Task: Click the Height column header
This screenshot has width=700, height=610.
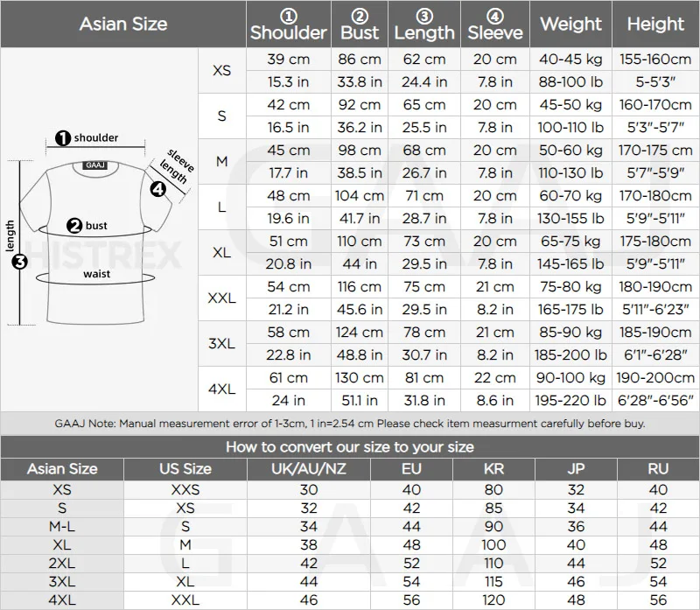Action: tap(655, 24)
